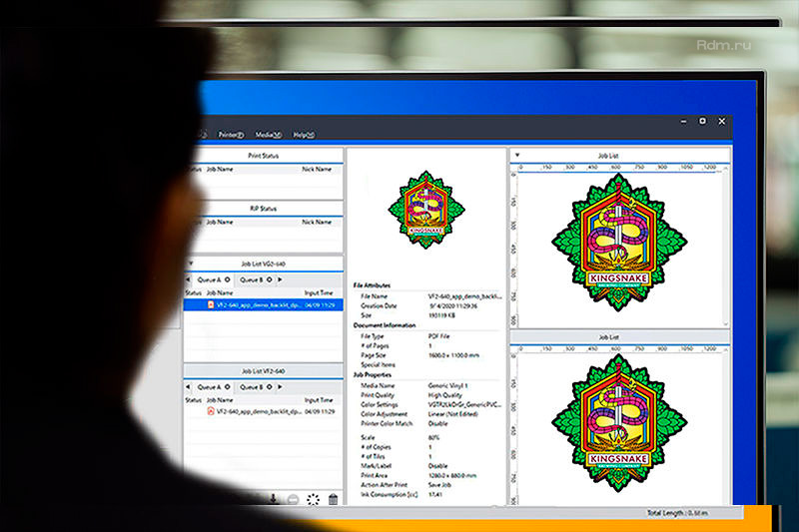Click right tab arrow in VF2-640 queue tabs

point(280,387)
